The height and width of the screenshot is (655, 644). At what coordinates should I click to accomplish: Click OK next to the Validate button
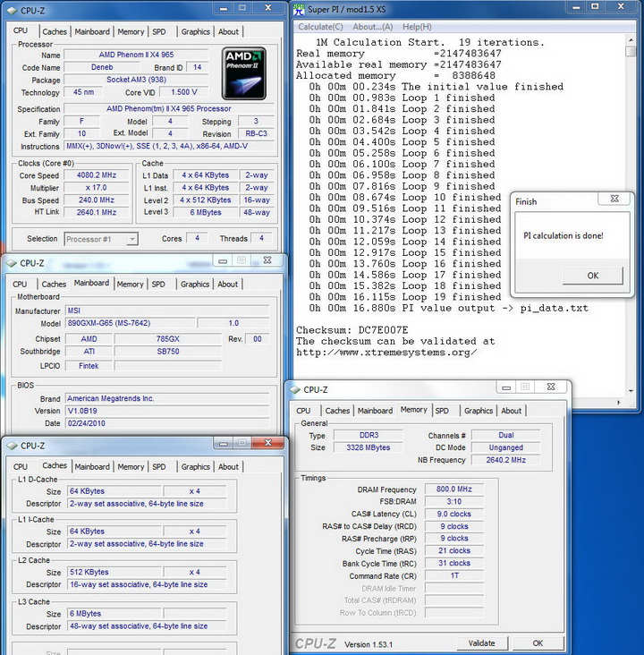click(538, 643)
